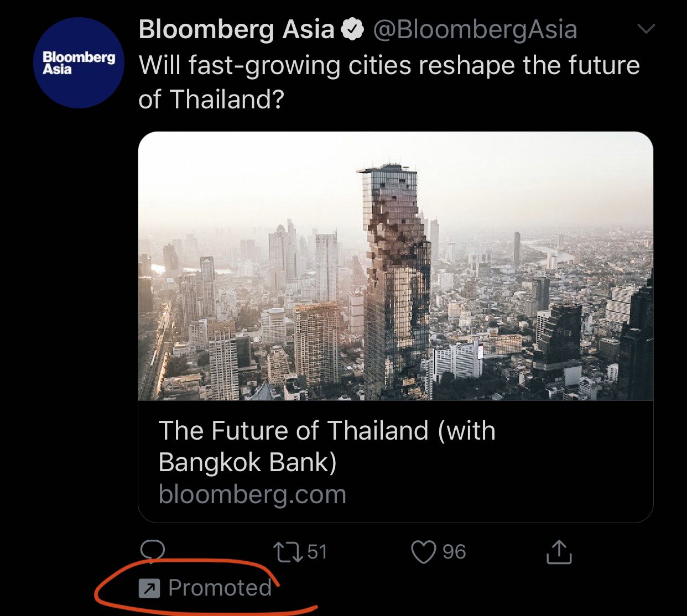This screenshot has width=687, height=616.
Task: Click the like count of 96
Action: tap(454, 552)
